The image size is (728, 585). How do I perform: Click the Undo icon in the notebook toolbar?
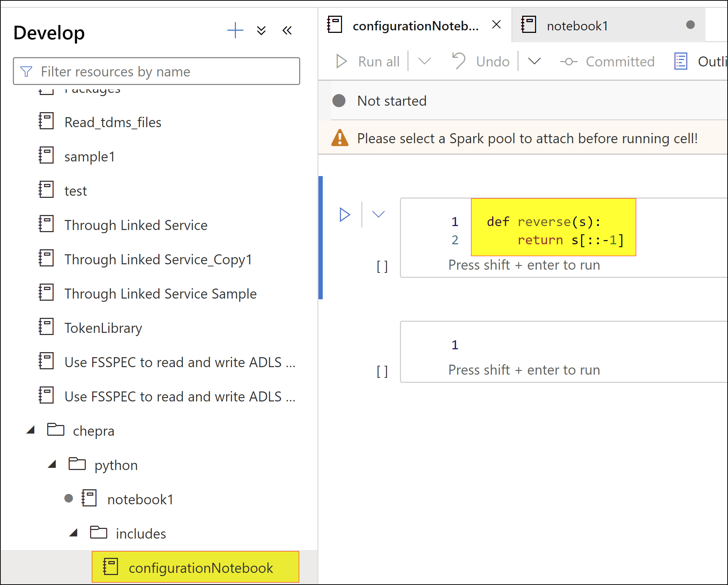(x=459, y=61)
